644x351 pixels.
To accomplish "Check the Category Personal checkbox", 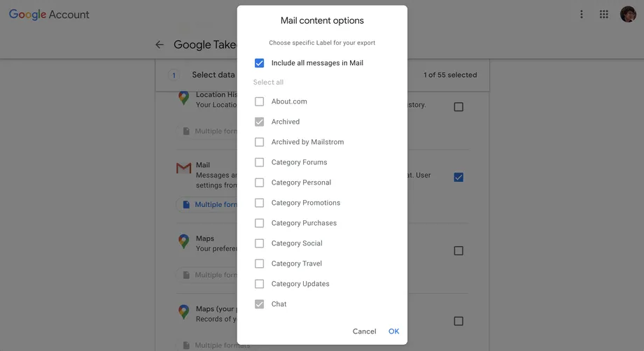I will pyautogui.click(x=259, y=182).
